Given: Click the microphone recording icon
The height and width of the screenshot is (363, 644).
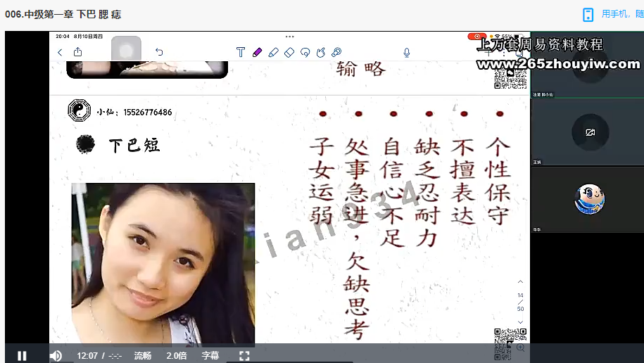Looking at the screenshot, I should pos(407,52).
